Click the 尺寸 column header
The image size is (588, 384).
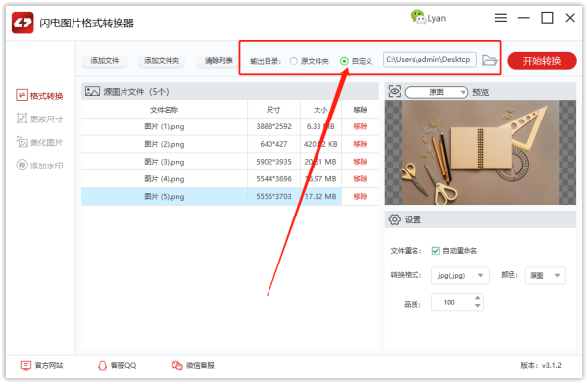click(273, 110)
